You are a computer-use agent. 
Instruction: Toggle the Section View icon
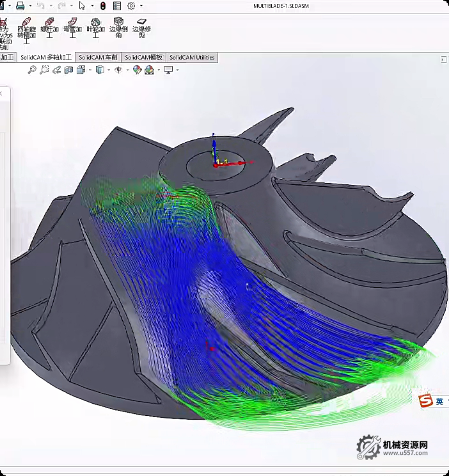point(68,70)
